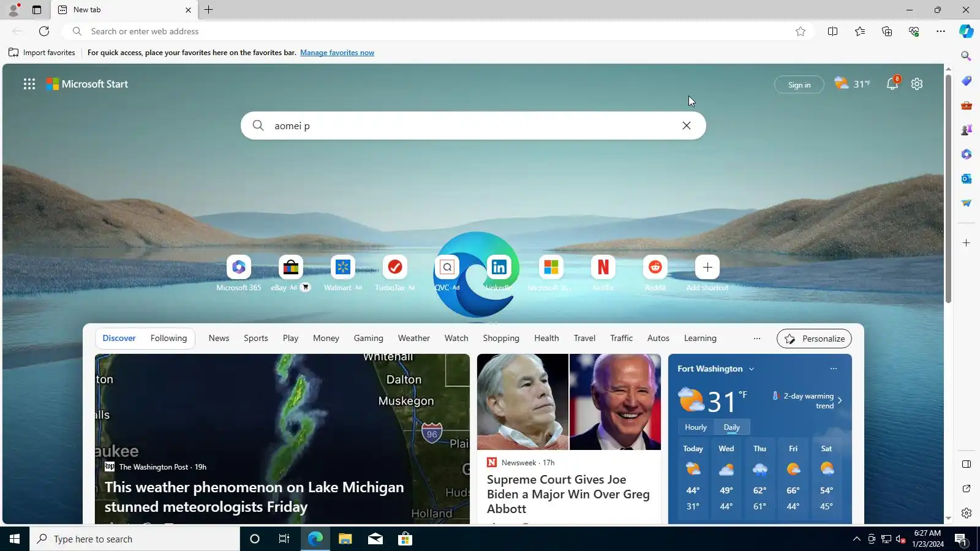The width and height of the screenshot is (980, 551).
Task: Open the Learning category
Action: 700,339
